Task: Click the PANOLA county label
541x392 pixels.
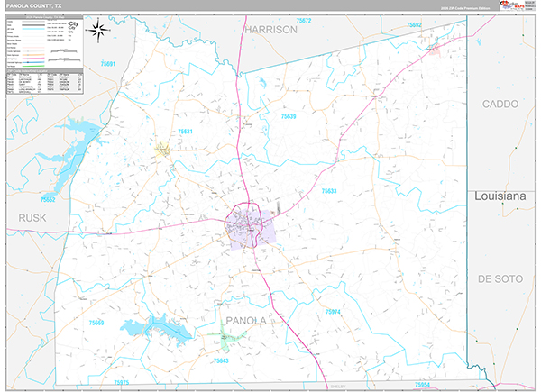Action: (245, 320)
